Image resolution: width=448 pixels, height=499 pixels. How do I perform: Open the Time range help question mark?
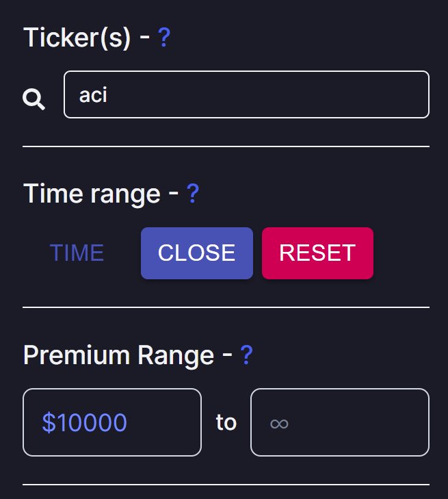193,193
